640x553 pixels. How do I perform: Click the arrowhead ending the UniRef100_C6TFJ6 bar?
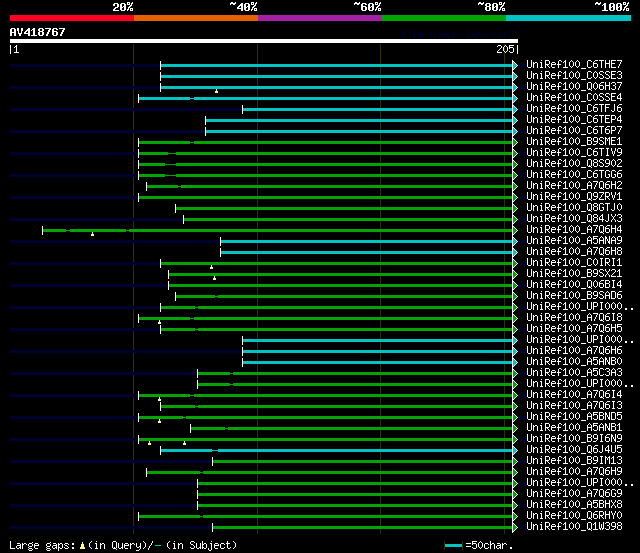pyautogui.click(x=515, y=109)
